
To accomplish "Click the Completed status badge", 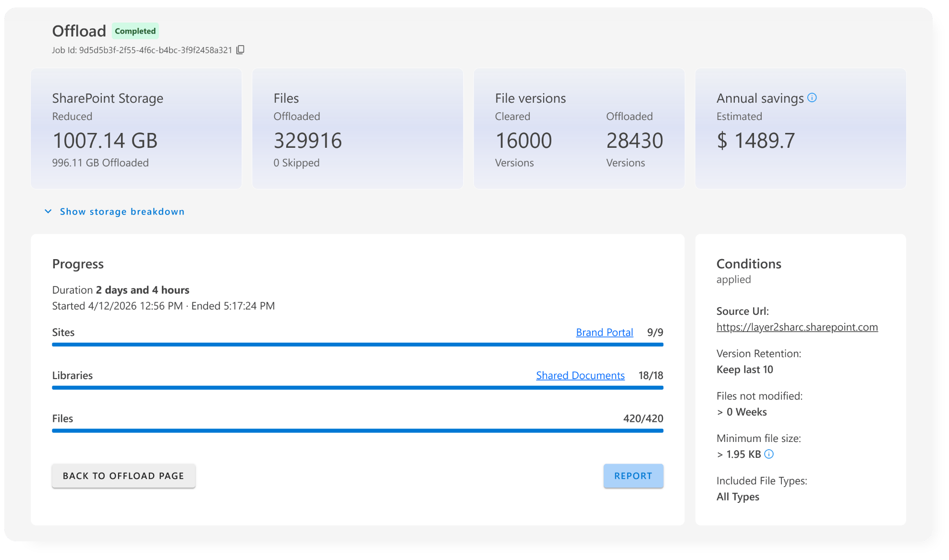I will click(135, 31).
